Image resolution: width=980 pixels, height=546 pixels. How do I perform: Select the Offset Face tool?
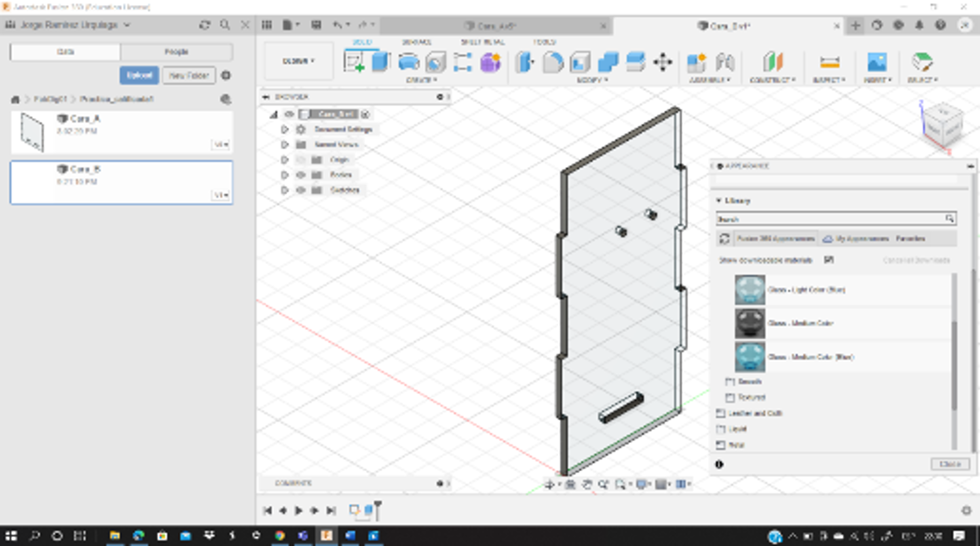coord(635,62)
